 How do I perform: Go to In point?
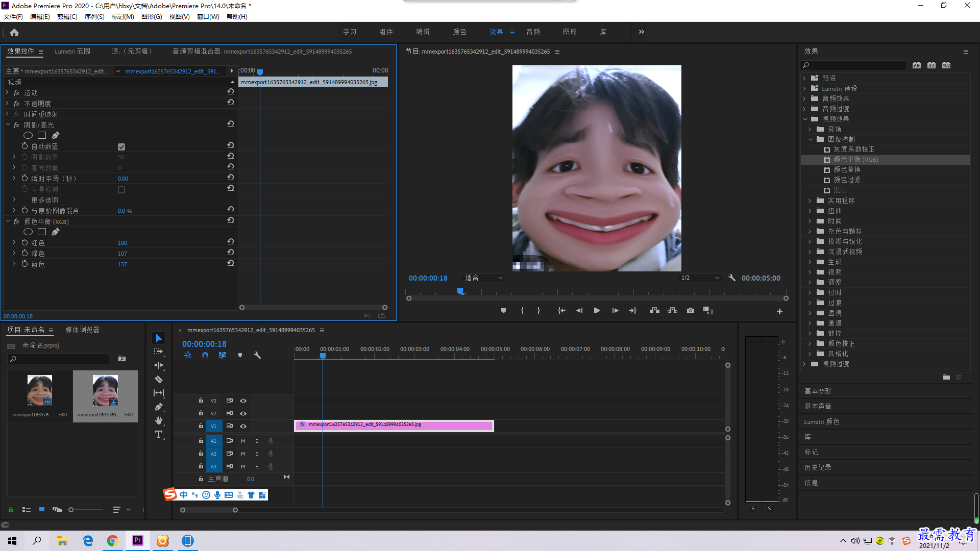(x=561, y=311)
